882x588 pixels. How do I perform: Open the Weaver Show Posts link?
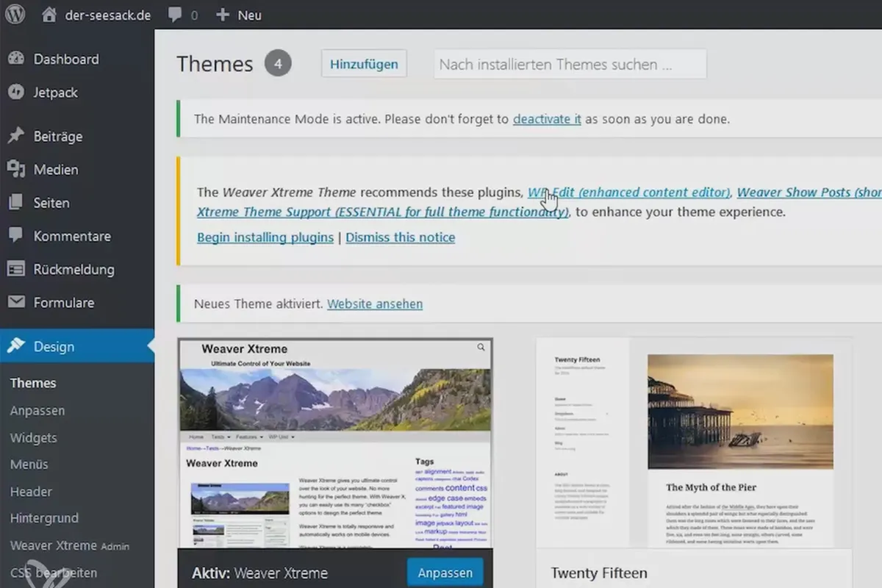pyautogui.click(x=809, y=193)
